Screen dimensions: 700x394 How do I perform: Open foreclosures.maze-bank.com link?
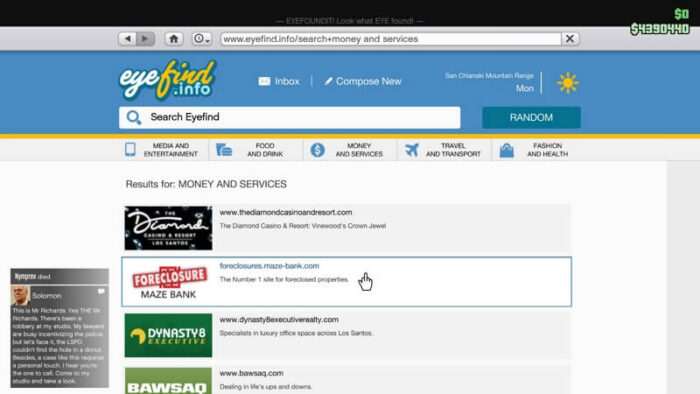(x=269, y=266)
